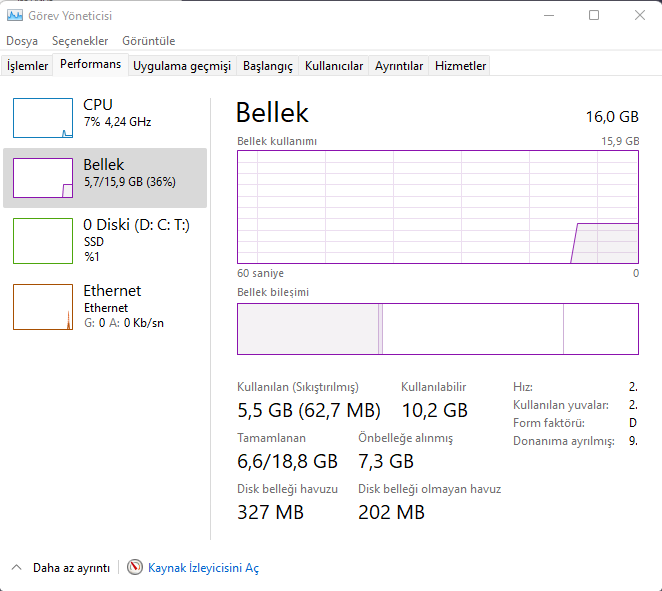Click the Bellek bileşimi composition bar
Screen dimensions: 662x591
(x=438, y=329)
